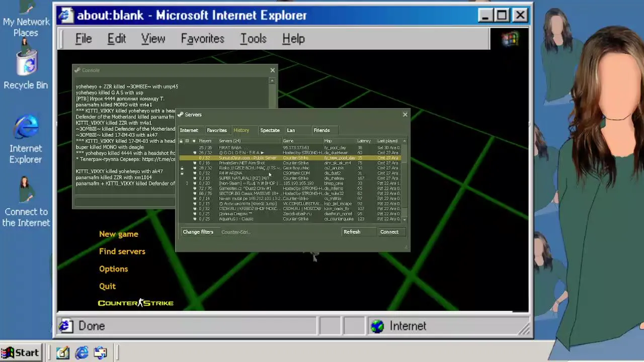644x362 pixels.
Task: Close the Console window
Action: pos(273,70)
